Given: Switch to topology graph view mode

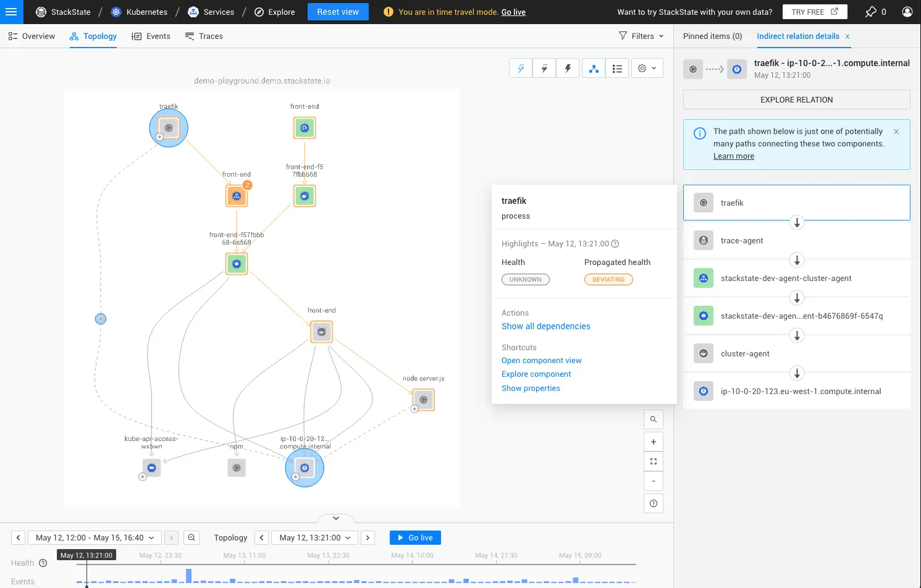Looking at the screenshot, I should point(594,68).
